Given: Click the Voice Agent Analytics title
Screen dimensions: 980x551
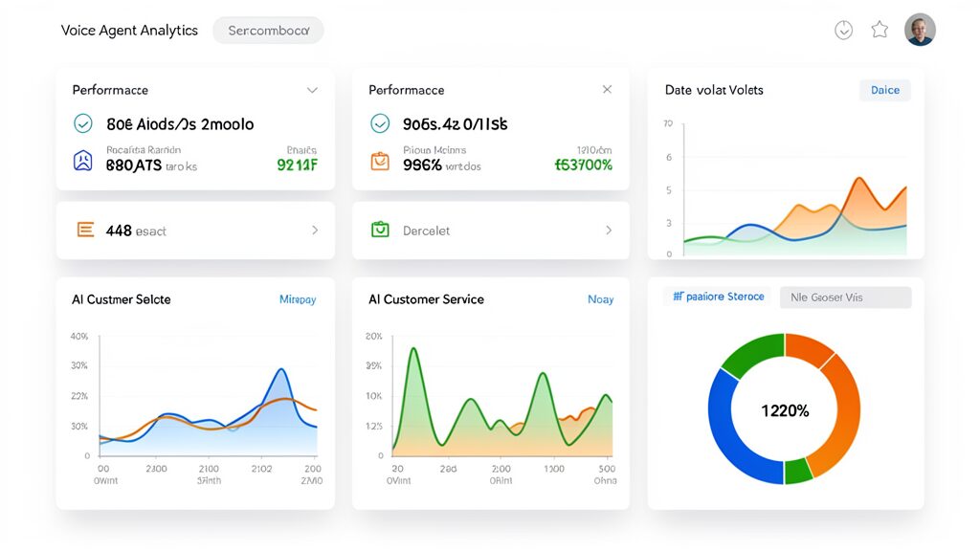Looking at the screenshot, I should click(129, 30).
